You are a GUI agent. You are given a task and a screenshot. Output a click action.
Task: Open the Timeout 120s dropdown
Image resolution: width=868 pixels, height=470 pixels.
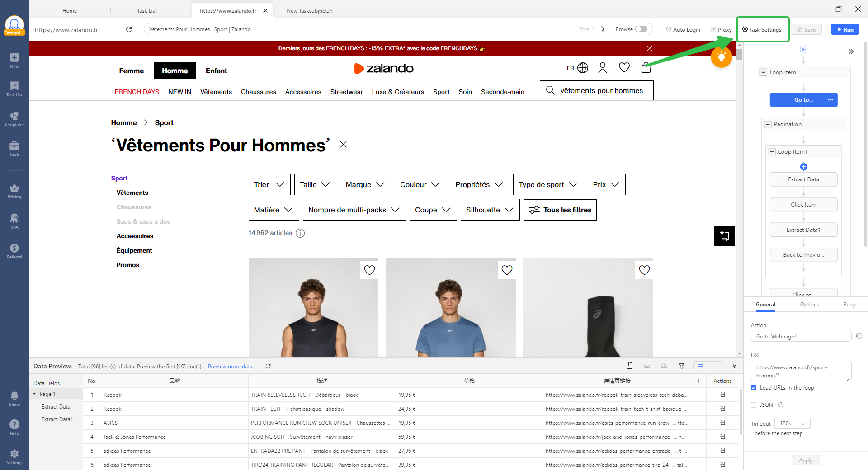coord(793,423)
